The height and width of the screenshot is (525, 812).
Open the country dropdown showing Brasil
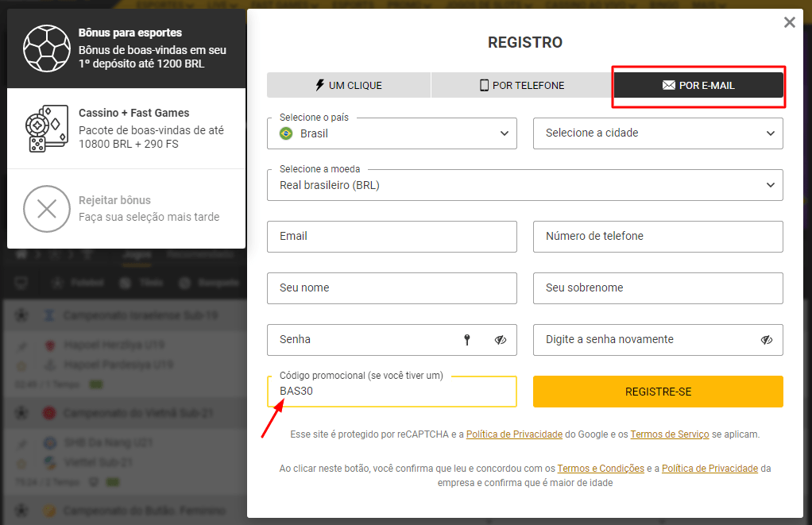(392, 133)
